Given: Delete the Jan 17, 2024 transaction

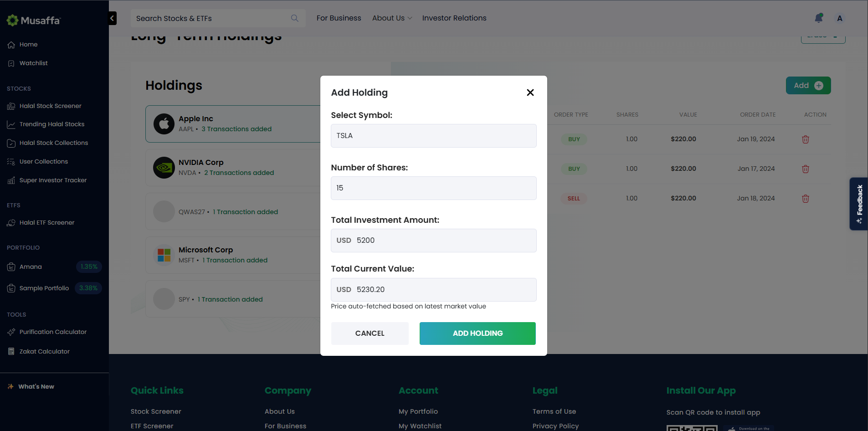Looking at the screenshot, I should 806,169.
